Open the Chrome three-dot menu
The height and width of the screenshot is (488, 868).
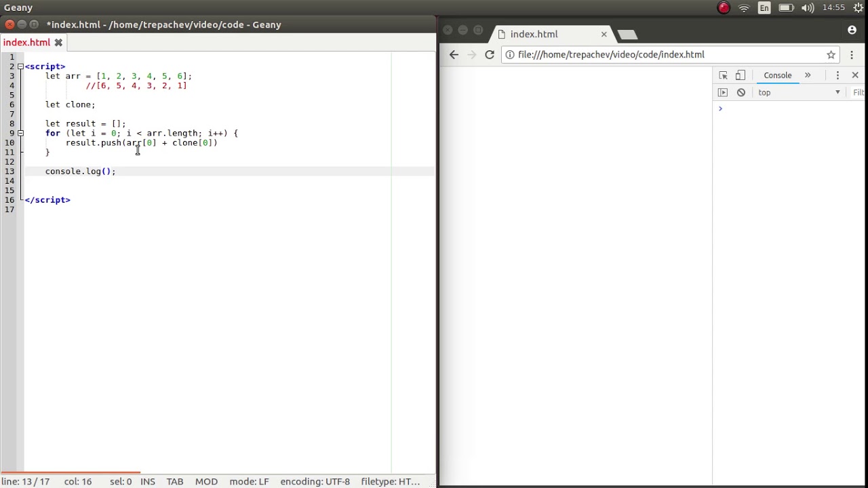pos(852,54)
